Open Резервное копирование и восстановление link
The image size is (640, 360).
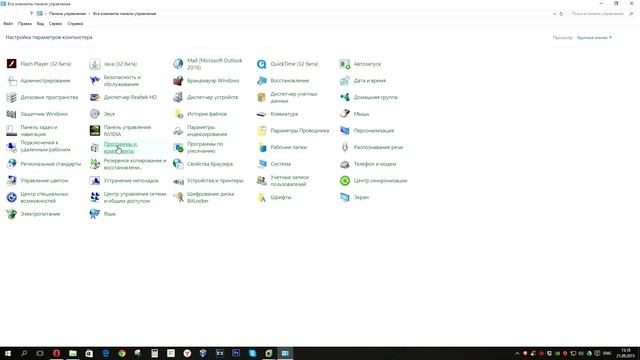click(x=135, y=164)
